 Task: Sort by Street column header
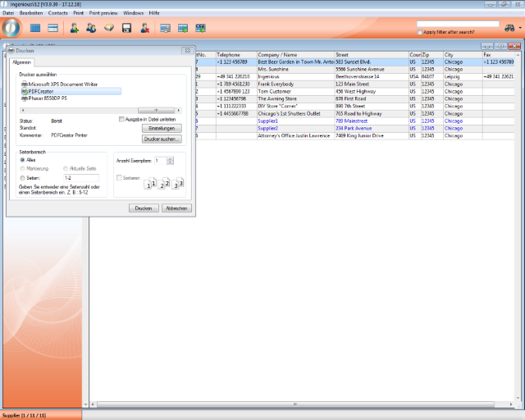372,55
